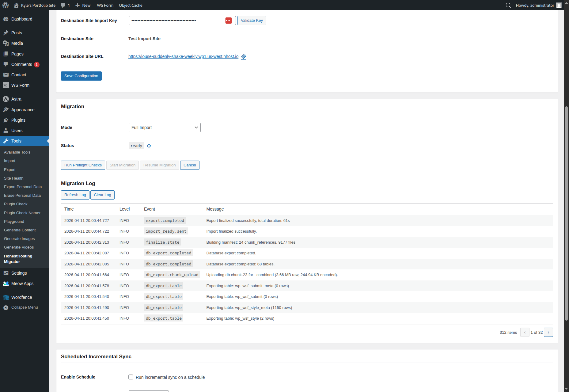This screenshot has height=392, width=569.
Task: Collapse the admin sidebar menu
Action: [24, 307]
